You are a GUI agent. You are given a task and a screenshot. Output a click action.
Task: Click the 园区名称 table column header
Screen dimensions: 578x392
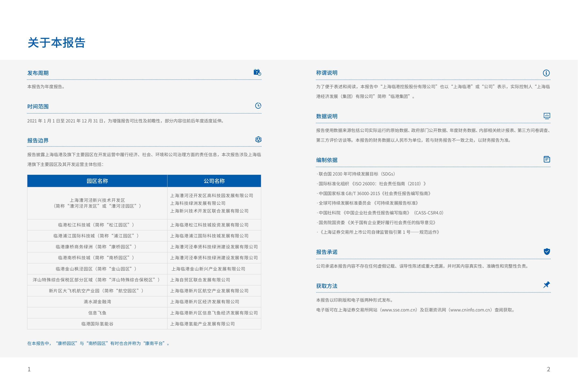97,181
